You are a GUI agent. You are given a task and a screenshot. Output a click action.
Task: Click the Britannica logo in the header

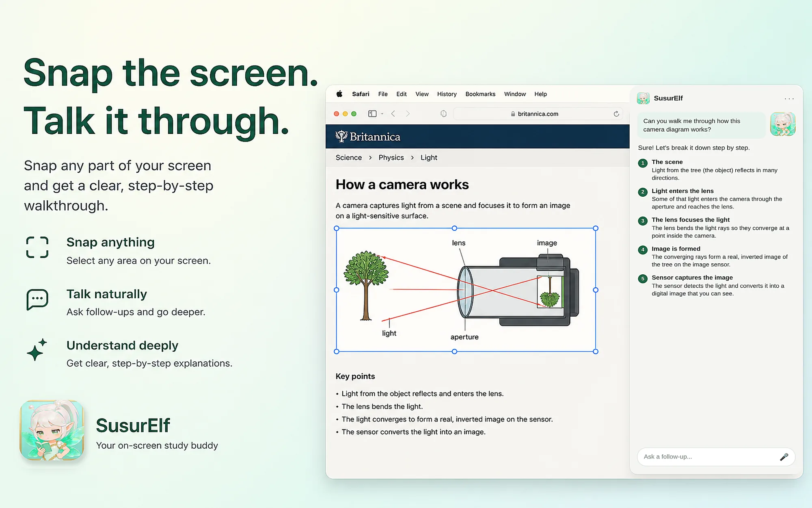368,137
